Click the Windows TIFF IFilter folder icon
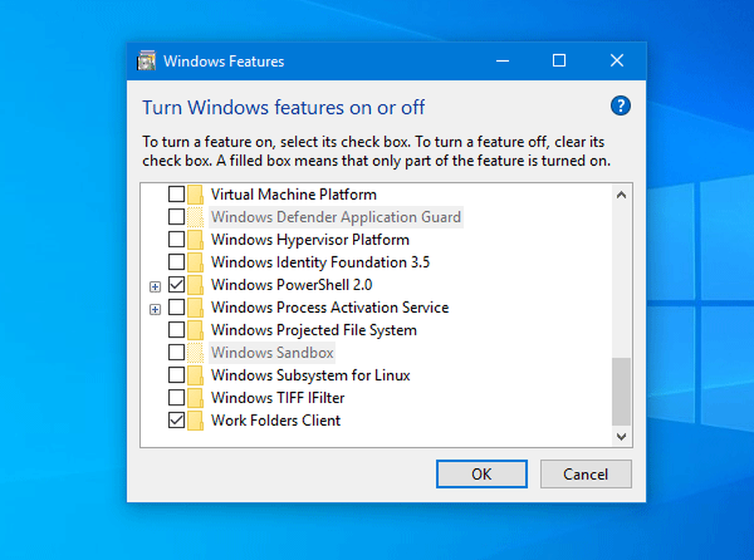This screenshot has width=754, height=560. pyautogui.click(x=195, y=398)
